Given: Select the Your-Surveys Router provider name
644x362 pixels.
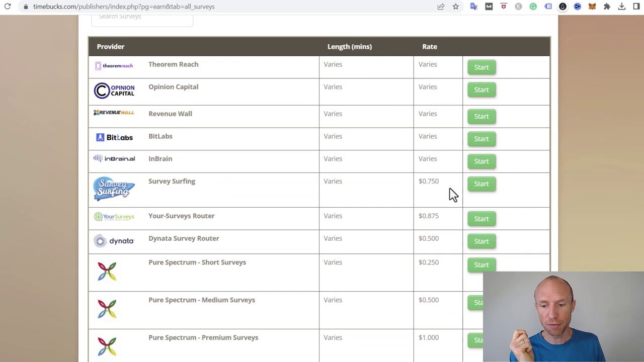Looking at the screenshot, I should pyautogui.click(x=181, y=216).
